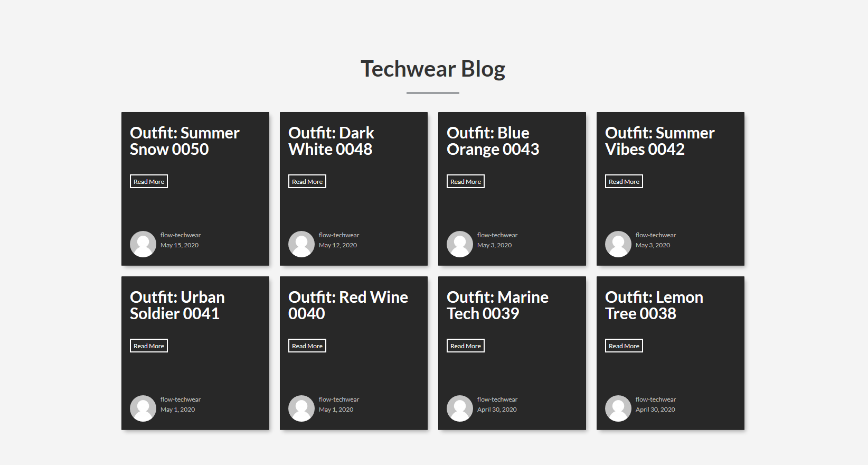Click the avatar icon on Red Wine 0040 card
This screenshot has width=868, height=465.
(301, 408)
